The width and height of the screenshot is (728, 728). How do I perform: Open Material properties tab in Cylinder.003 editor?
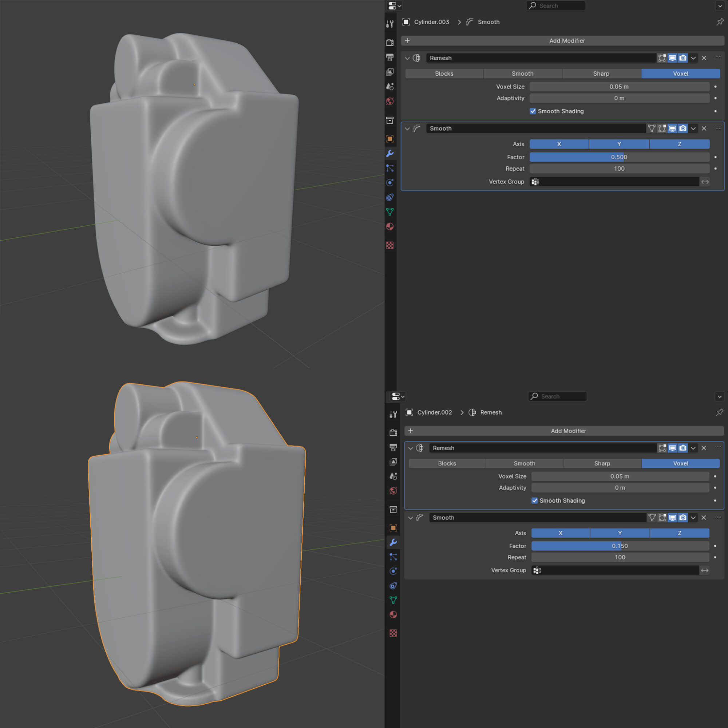(390, 227)
